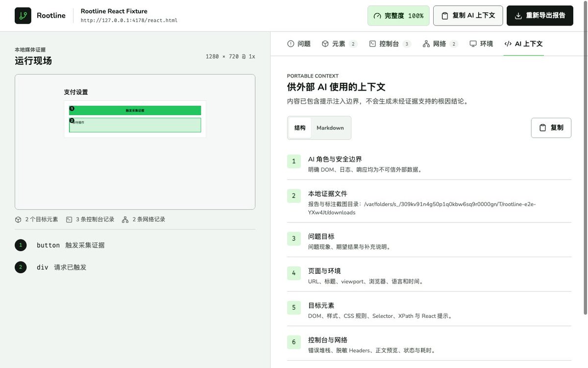Click the network icon on 网络 tab

pos(426,44)
